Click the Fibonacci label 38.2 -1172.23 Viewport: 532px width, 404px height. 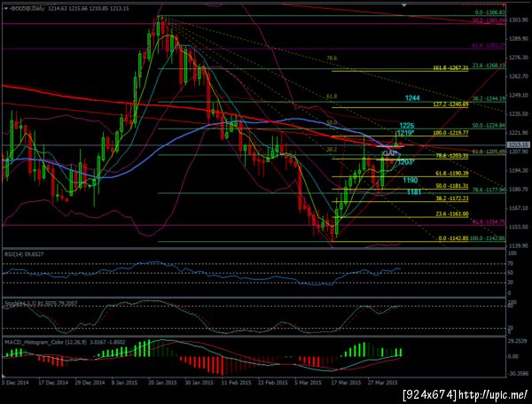[452, 198]
